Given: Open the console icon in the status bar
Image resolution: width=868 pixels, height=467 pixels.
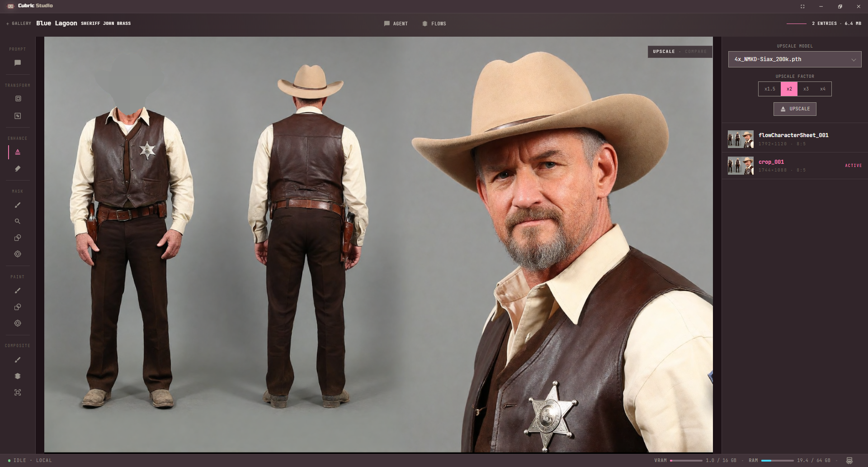Looking at the screenshot, I should tap(849, 461).
